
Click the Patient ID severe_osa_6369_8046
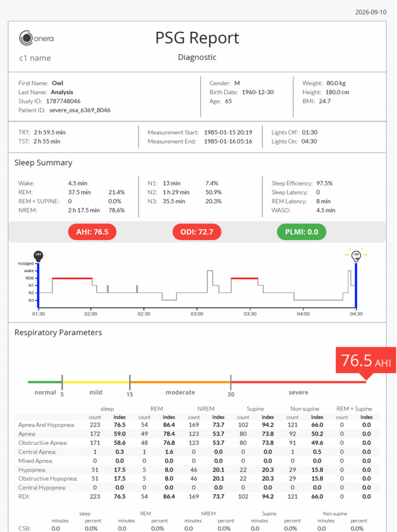(80, 110)
